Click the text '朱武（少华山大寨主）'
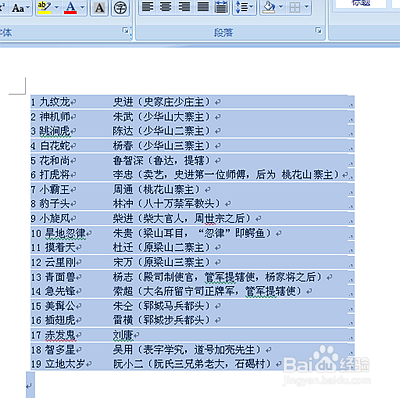This screenshot has width=400, height=398. (162, 117)
